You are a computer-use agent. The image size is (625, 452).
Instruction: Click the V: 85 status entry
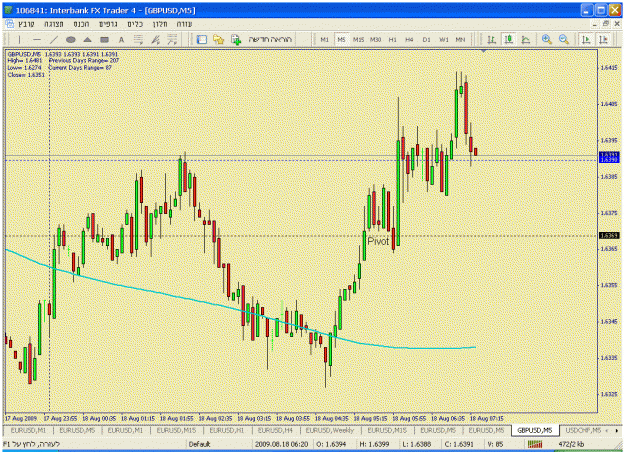point(495,444)
